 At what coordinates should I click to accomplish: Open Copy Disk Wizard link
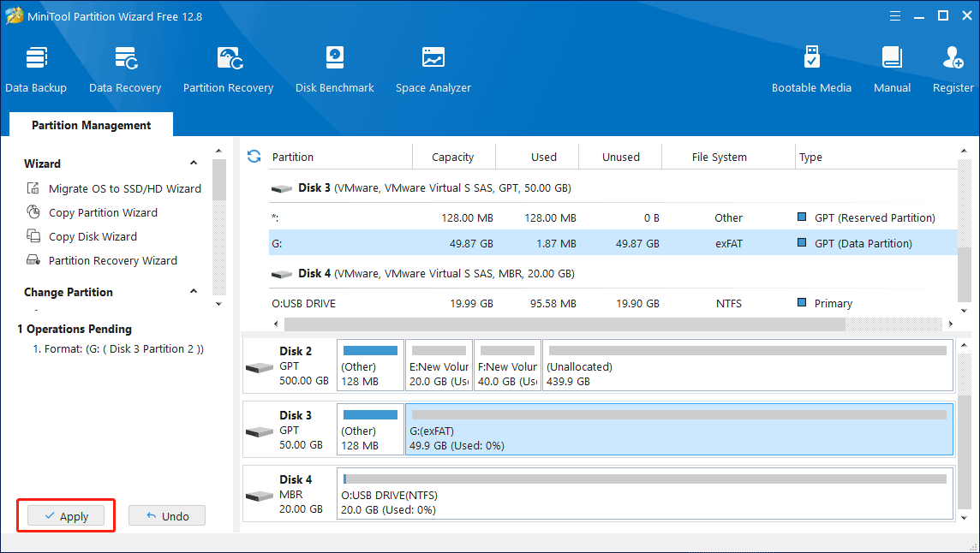93,236
